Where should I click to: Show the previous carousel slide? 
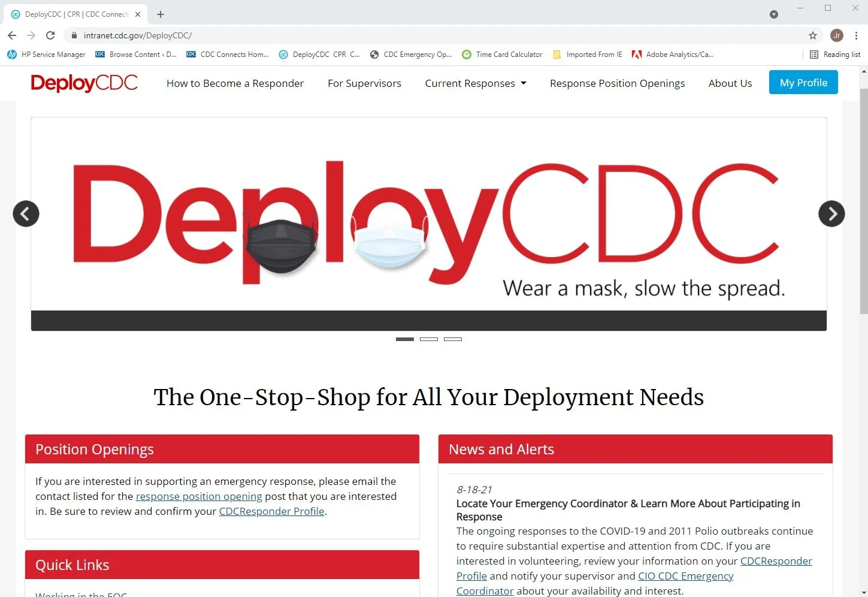coord(26,213)
